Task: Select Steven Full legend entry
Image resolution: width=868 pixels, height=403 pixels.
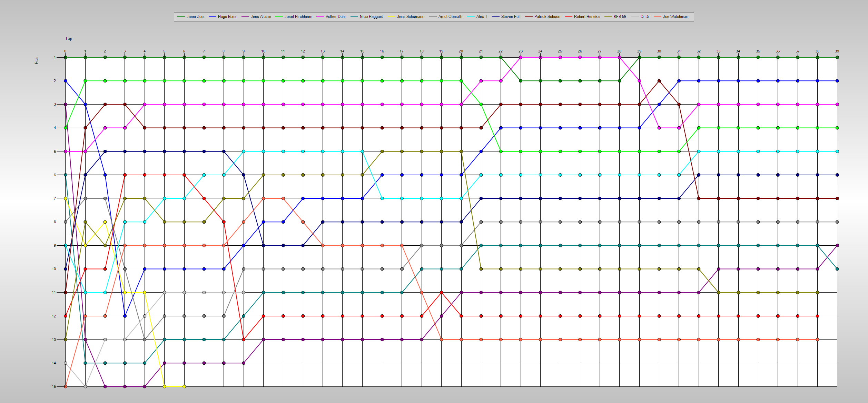Action: (x=511, y=17)
